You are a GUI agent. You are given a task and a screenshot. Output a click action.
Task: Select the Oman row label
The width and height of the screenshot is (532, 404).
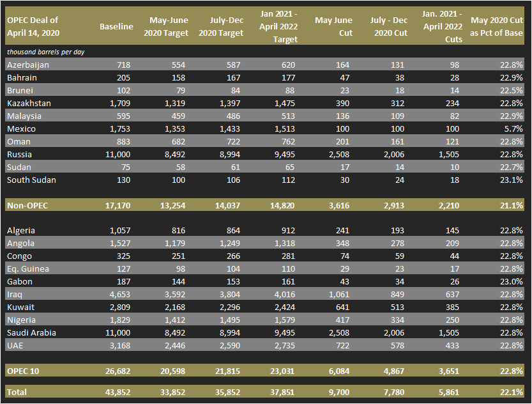tap(19, 141)
